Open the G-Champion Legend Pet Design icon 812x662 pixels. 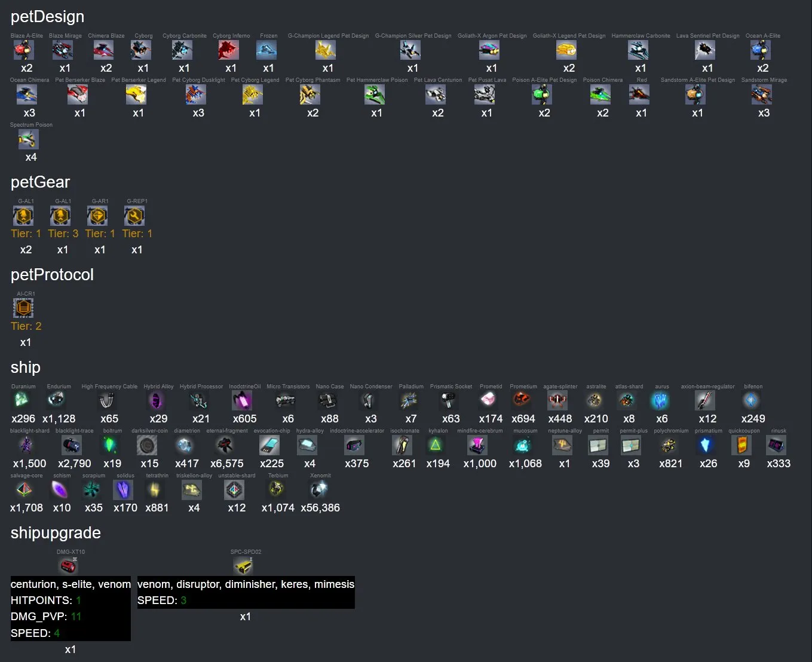click(326, 50)
